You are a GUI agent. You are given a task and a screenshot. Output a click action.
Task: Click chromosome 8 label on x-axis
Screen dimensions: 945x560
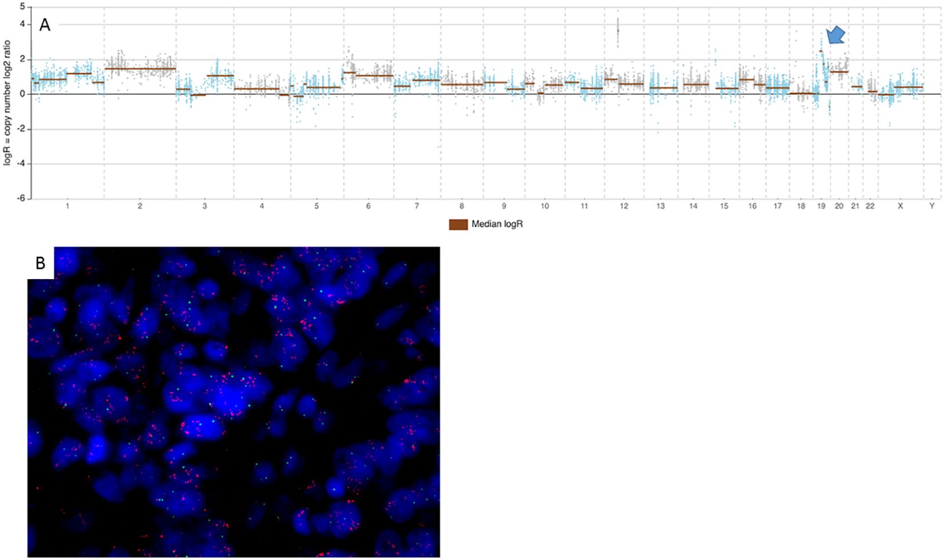point(462,206)
